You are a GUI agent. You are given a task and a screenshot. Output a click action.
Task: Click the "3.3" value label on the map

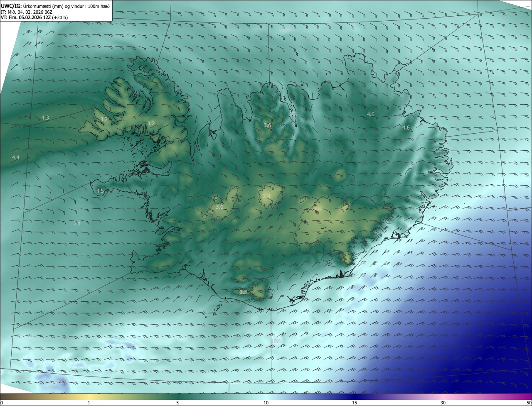[x=243, y=292]
